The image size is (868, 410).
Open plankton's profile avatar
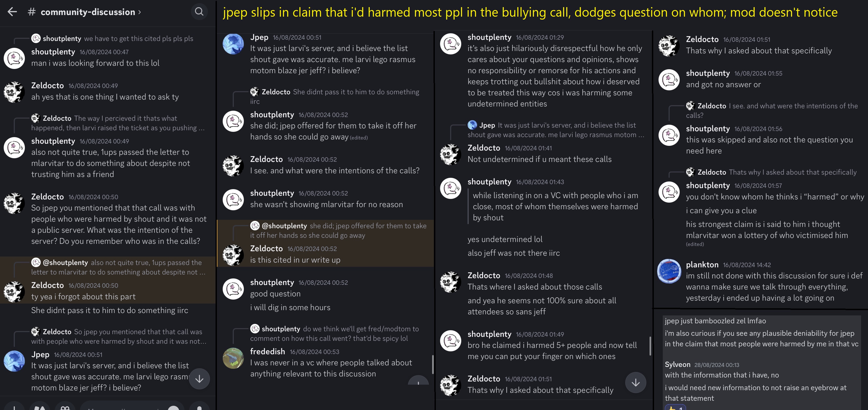(x=669, y=271)
